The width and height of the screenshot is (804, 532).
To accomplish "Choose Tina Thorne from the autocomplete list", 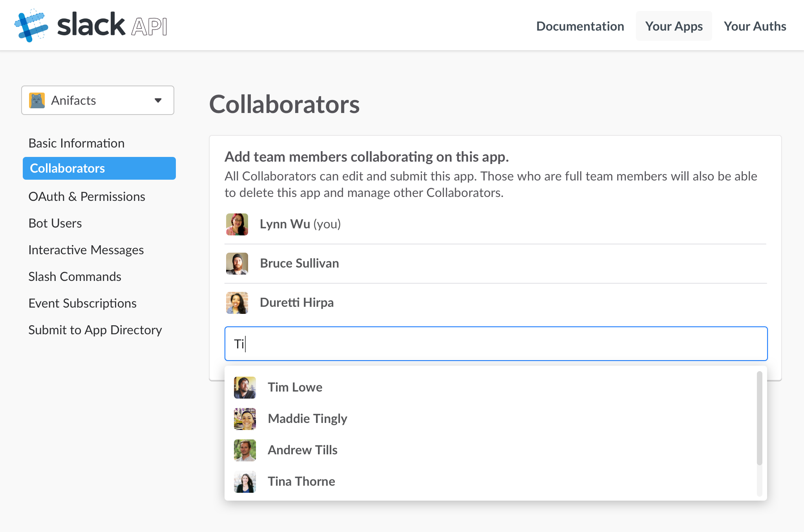I will [x=301, y=481].
